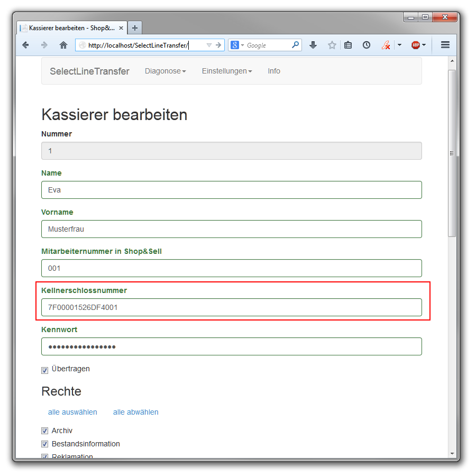The height and width of the screenshot is (476, 476).
Task: Show the bookmarks list icon
Action: coord(348,45)
